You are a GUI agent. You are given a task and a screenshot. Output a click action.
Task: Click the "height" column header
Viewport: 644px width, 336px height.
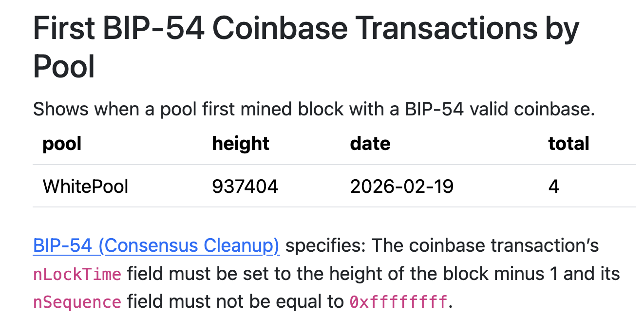tap(241, 144)
